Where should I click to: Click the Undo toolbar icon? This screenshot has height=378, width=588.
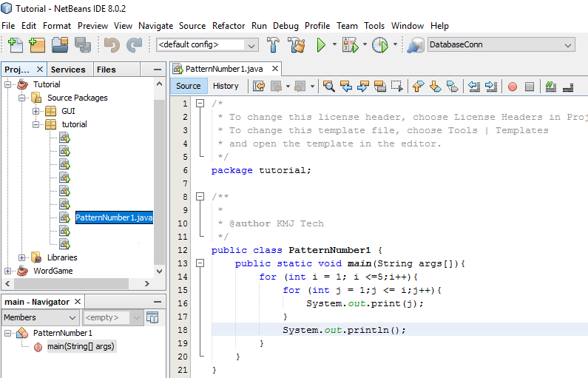pos(112,45)
